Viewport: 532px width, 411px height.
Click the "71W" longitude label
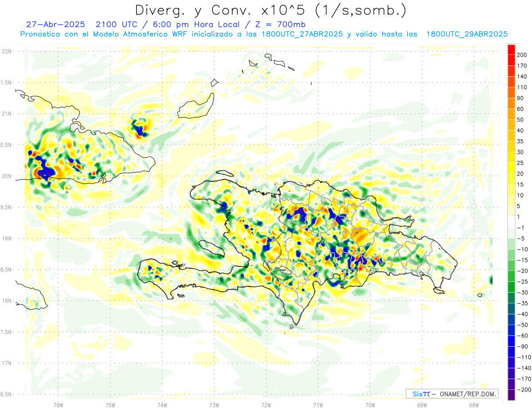(x=318, y=405)
